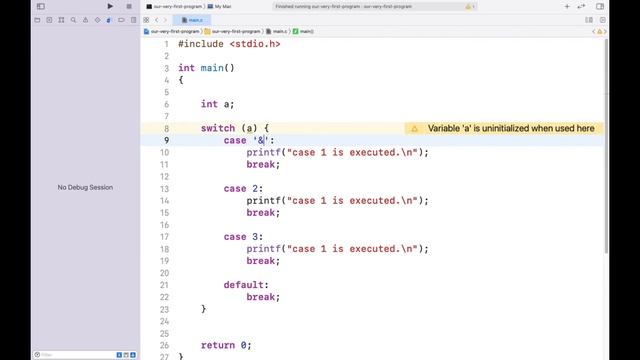Image resolution: width=640 pixels, height=360 pixels.
Task: Toggle the code review arrows button
Action: tap(581, 6)
